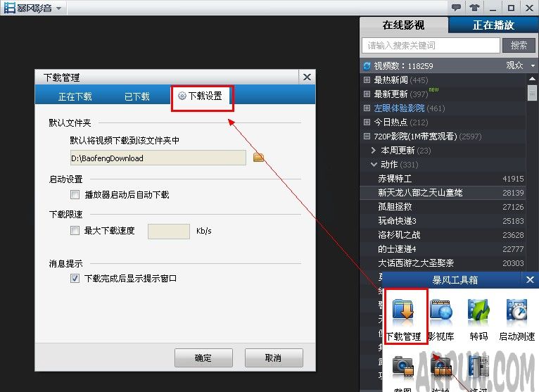This screenshot has width=539, height=392.
Task: Switch to the 已下载 tab
Action: [137, 96]
